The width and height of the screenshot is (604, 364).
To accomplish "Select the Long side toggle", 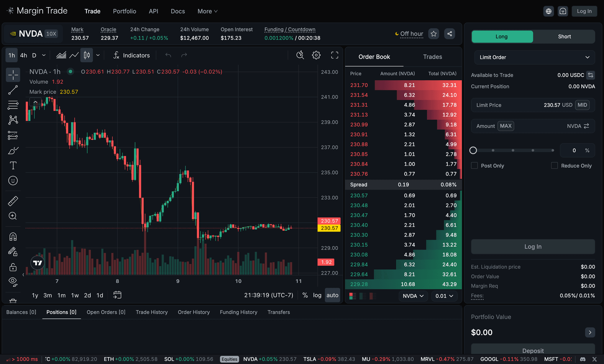I will click(502, 37).
